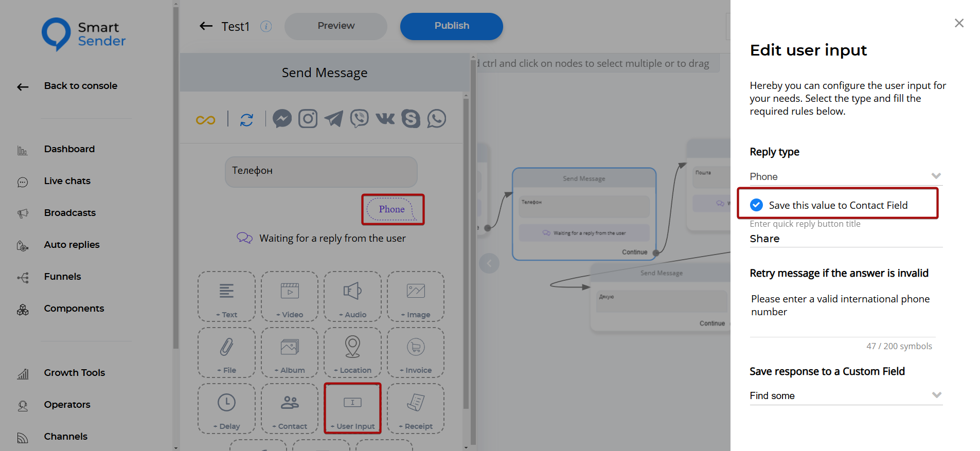This screenshot has width=980, height=451.
Task: Click the Back to console arrow icon
Action: [23, 87]
